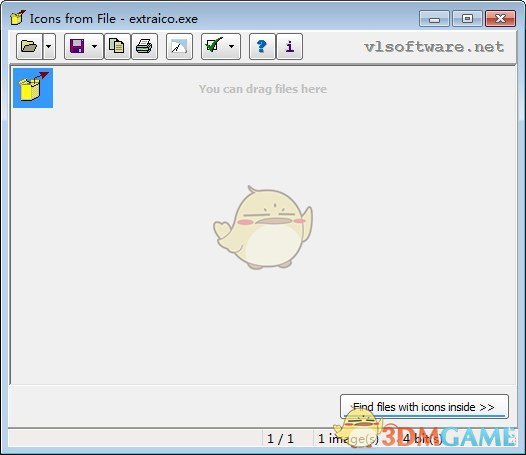The image size is (526, 455).
Task: Close the Icons from File window
Action: [501, 18]
